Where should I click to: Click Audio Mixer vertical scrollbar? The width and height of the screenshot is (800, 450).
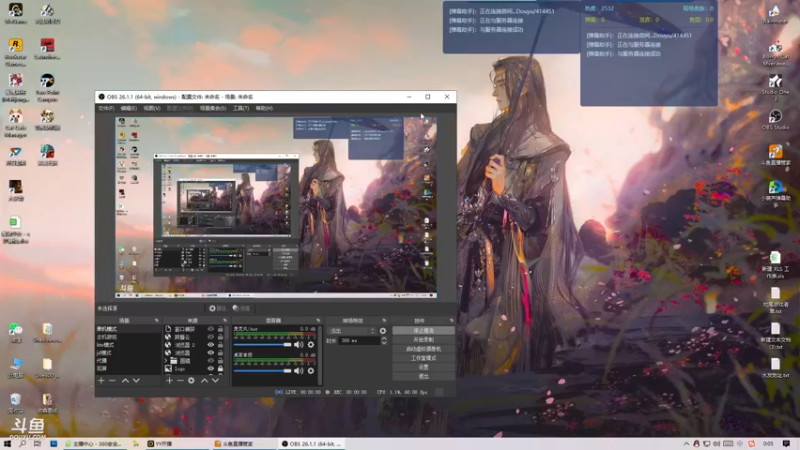coord(320,355)
